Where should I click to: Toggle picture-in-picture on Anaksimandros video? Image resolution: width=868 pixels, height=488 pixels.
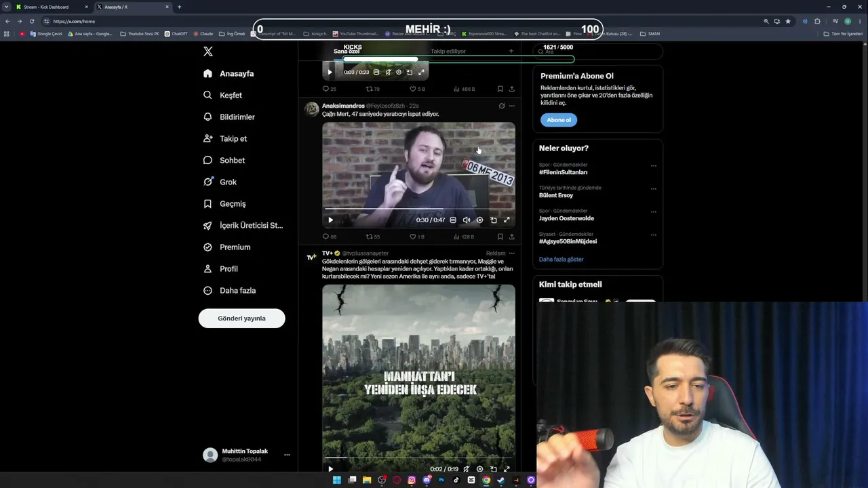(493, 220)
